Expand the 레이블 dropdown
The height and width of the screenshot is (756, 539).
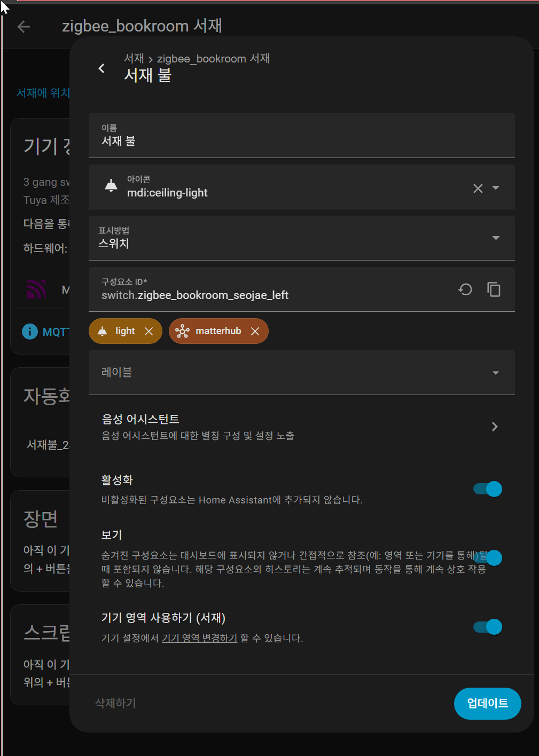click(x=302, y=373)
